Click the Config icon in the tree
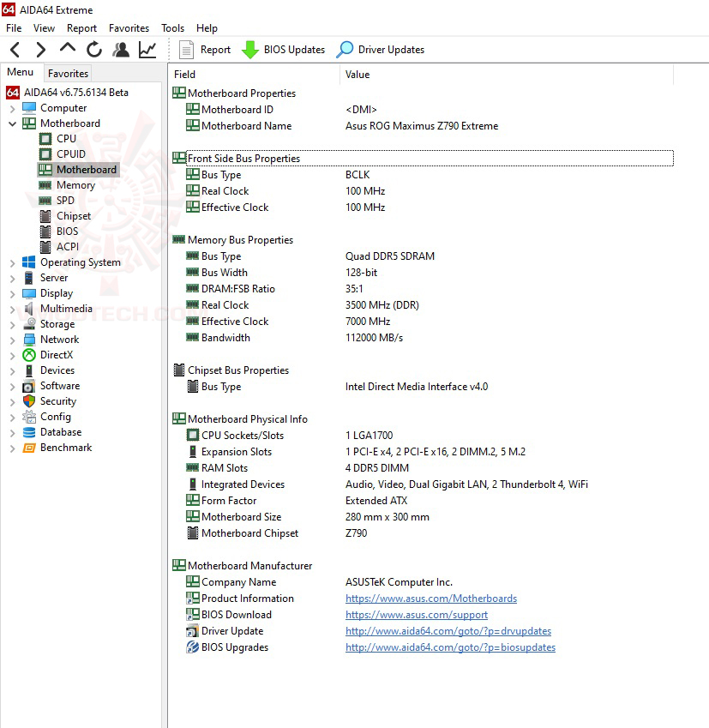The height and width of the screenshot is (728, 709). (29, 417)
